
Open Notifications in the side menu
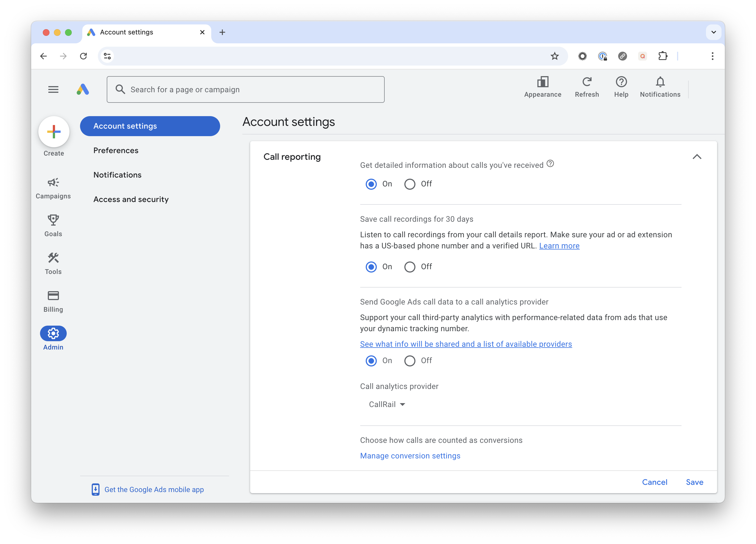click(x=117, y=175)
